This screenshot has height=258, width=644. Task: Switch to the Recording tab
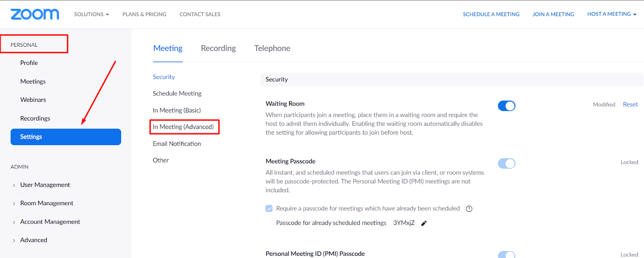point(219,48)
